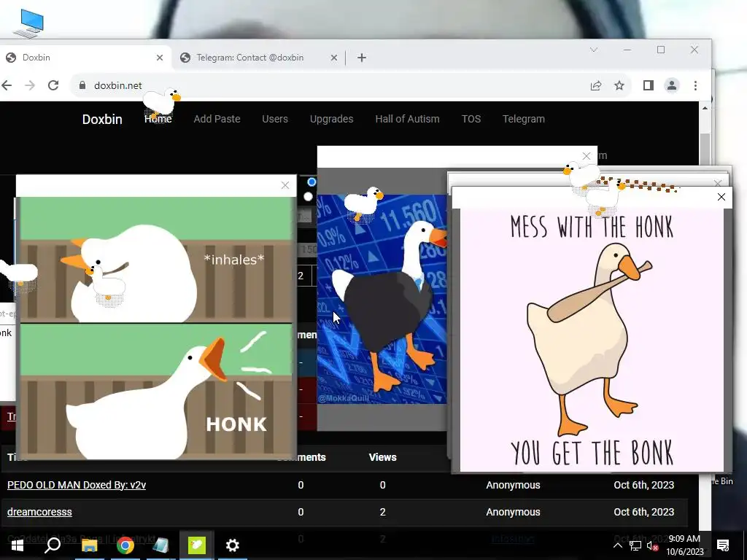Click the share page icon in address bar

[x=595, y=86]
